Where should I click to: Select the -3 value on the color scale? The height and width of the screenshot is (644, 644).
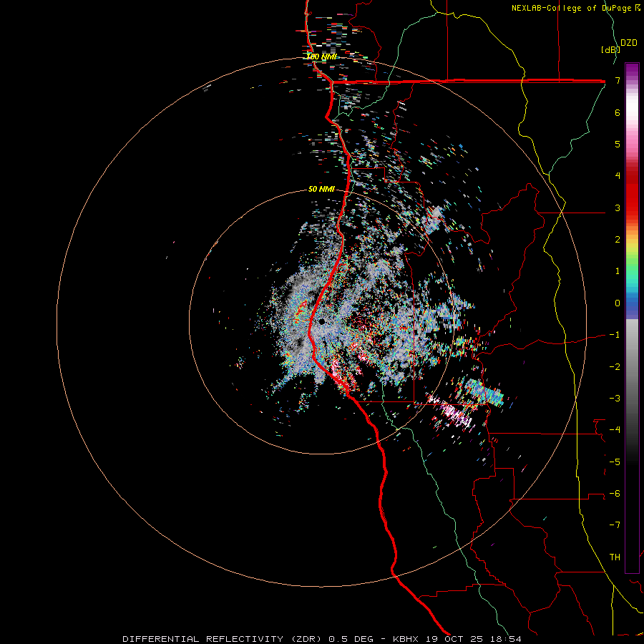615,399
